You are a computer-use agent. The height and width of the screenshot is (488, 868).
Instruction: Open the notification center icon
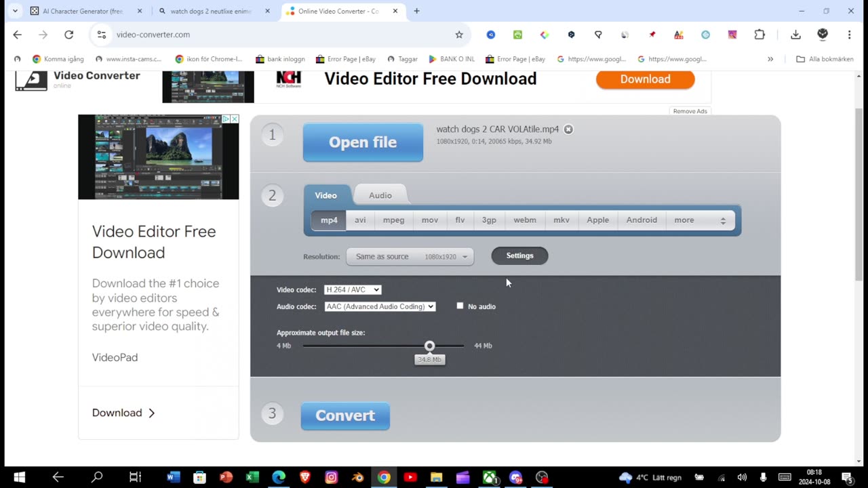(x=846, y=477)
